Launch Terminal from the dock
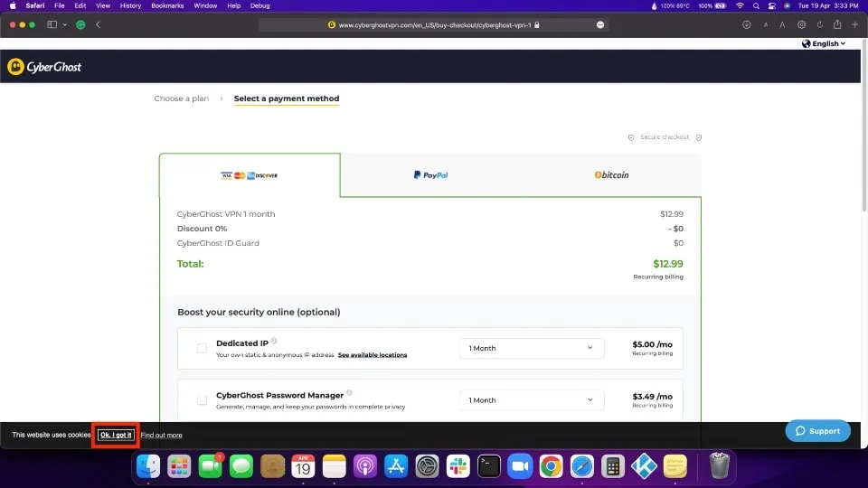 coord(489,466)
